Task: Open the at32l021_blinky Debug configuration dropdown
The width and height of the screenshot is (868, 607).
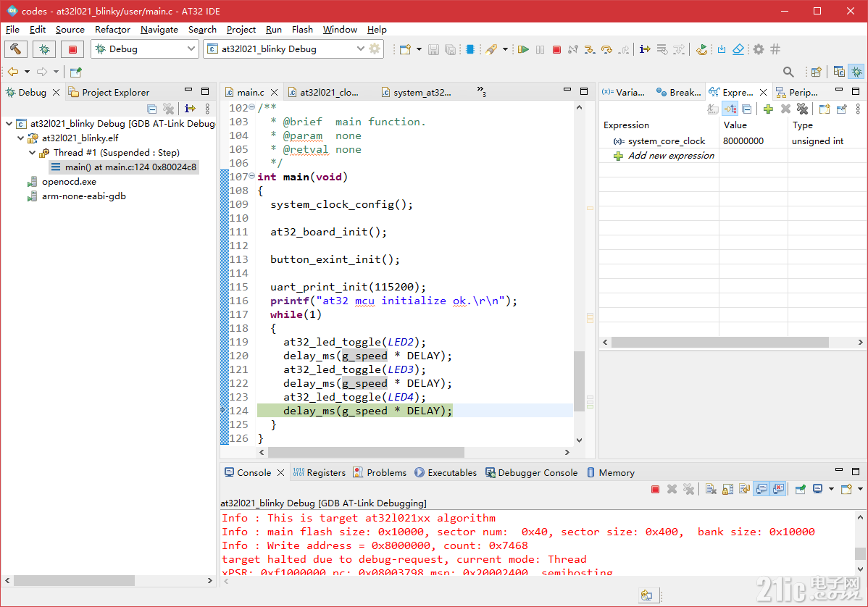Action: (x=360, y=49)
